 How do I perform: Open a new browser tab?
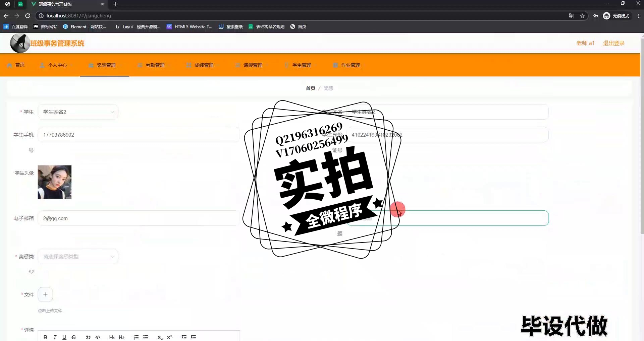point(115,4)
